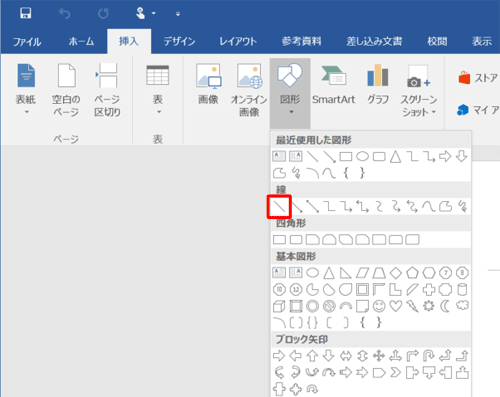Choose the right triangle in 基本図形
Image resolution: width=500 pixels, height=397 pixels.
tap(346, 273)
